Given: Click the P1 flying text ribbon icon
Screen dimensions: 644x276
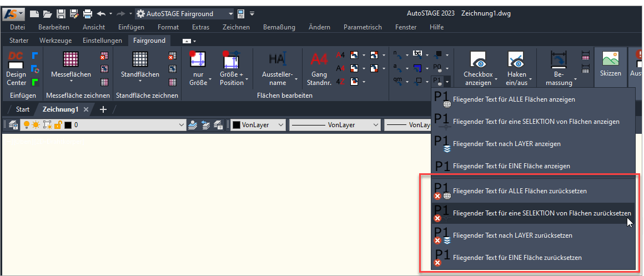Looking at the screenshot, I should 437,81.
